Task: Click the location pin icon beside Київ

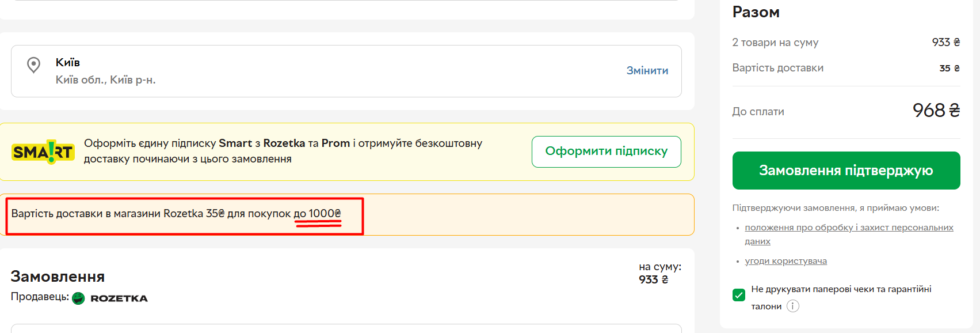Action: [x=34, y=65]
